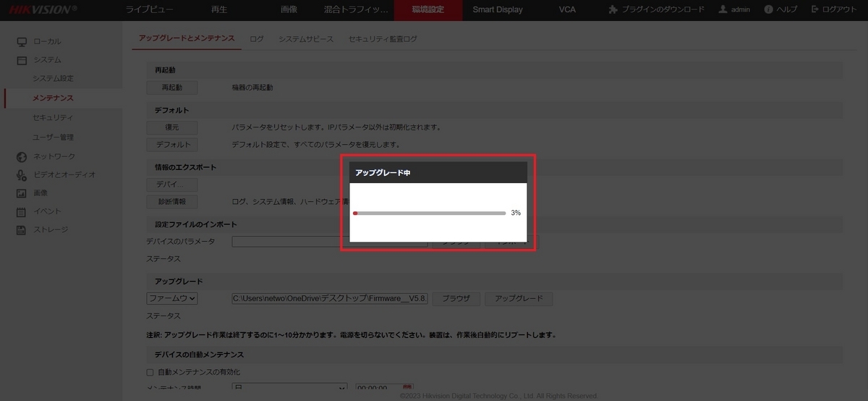The image size is (868, 401).
Task: Click the ビデオとオーディオ icon in sidebar
Action: [22, 174]
